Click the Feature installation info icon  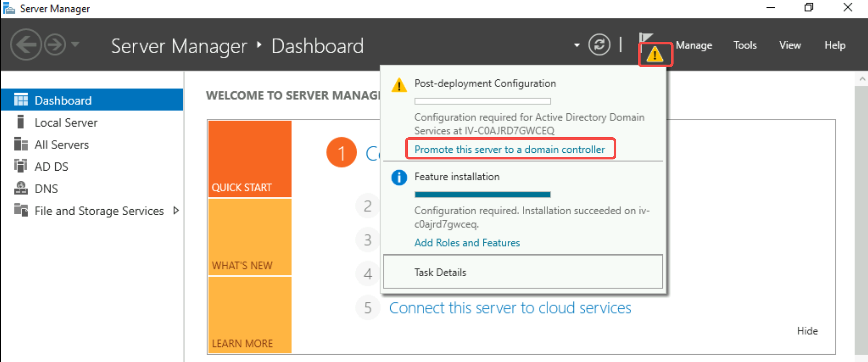(x=399, y=177)
